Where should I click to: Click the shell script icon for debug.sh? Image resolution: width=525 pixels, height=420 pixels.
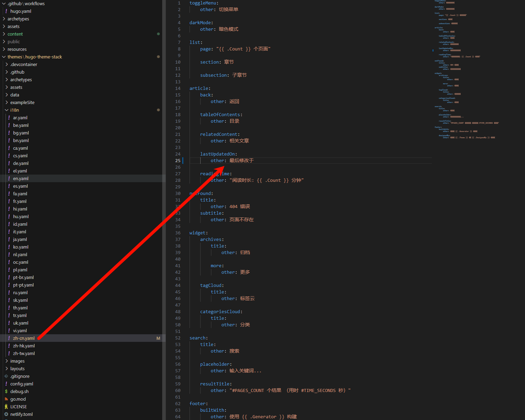point(6,391)
